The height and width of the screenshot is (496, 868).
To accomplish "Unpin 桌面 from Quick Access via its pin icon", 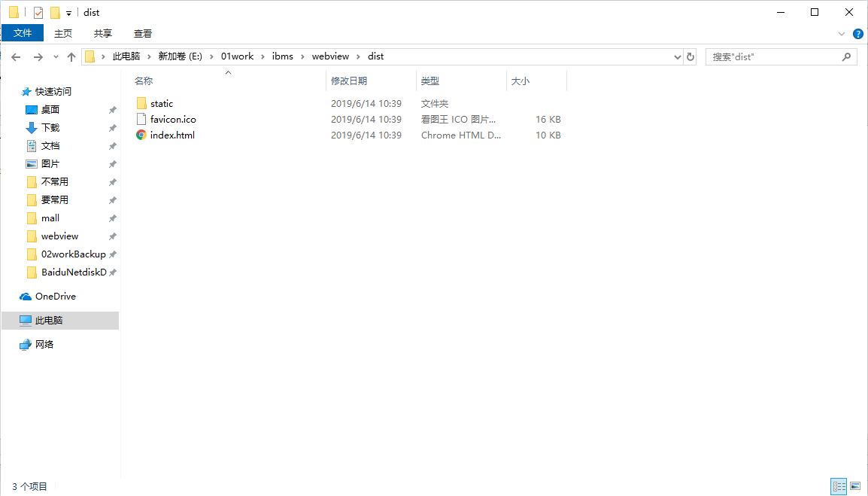I will tap(111, 109).
